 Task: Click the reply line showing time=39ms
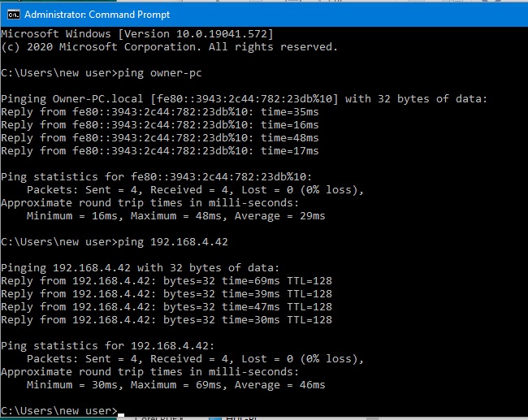click(166, 294)
